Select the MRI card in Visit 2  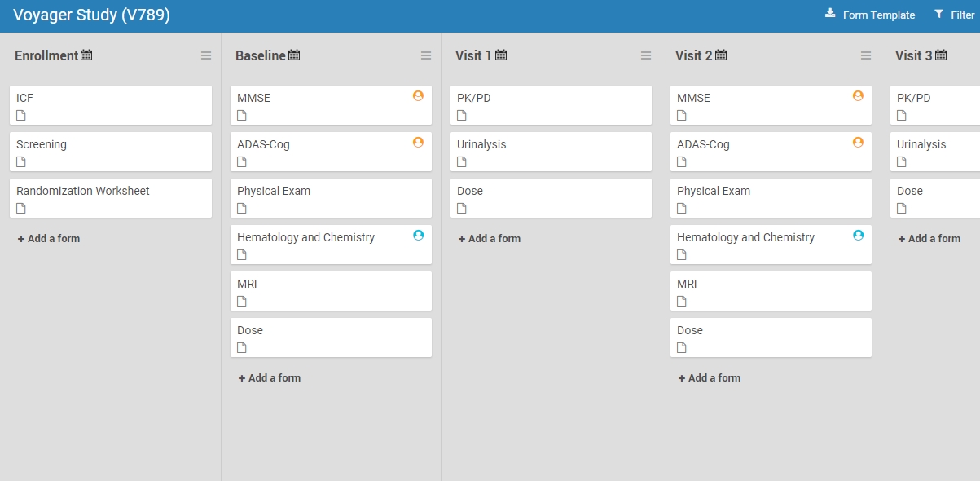pos(771,291)
